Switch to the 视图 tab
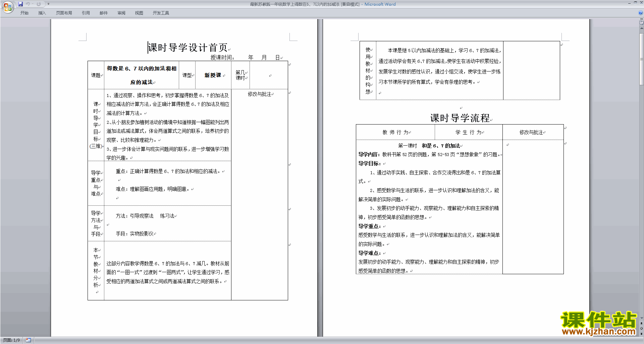The height and width of the screenshot is (344, 644). [139, 13]
